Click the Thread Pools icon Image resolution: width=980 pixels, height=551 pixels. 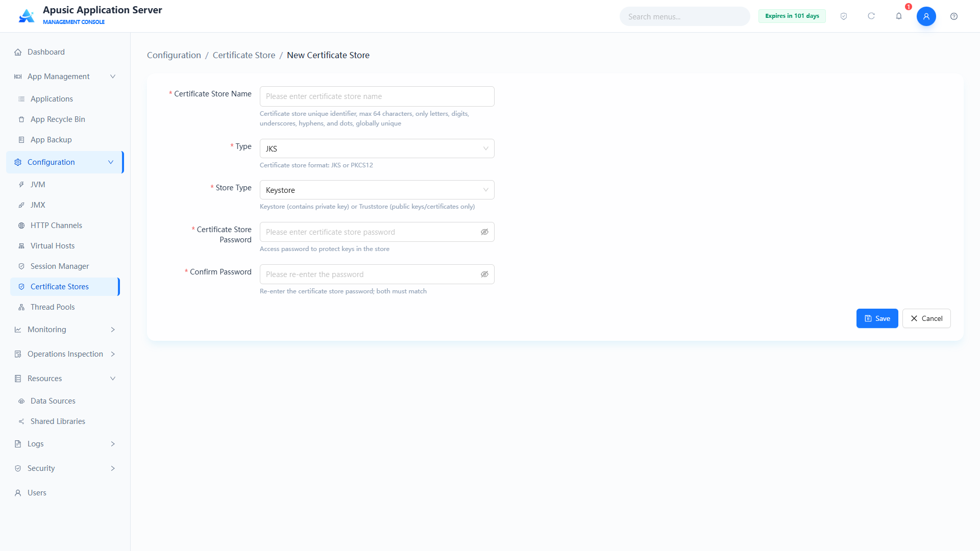(21, 307)
